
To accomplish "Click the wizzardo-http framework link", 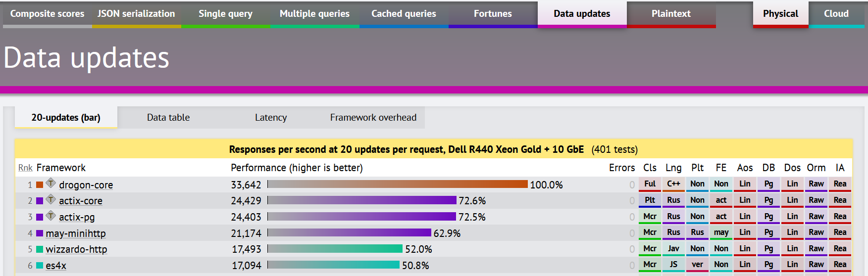I will (x=76, y=249).
